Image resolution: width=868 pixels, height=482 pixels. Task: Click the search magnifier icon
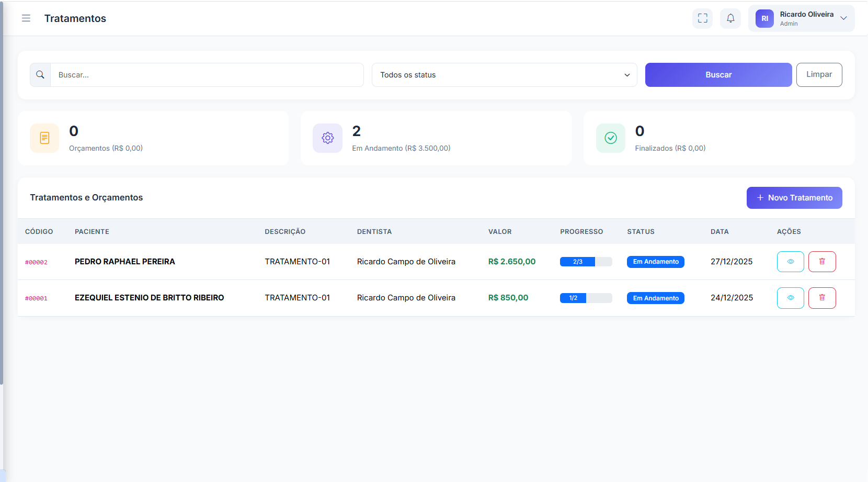tap(40, 75)
